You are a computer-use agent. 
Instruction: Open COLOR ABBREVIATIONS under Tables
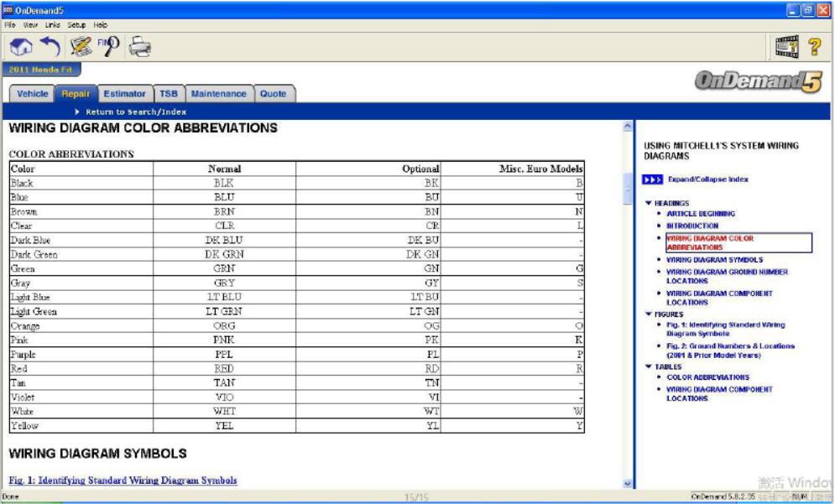pos(707,377)
